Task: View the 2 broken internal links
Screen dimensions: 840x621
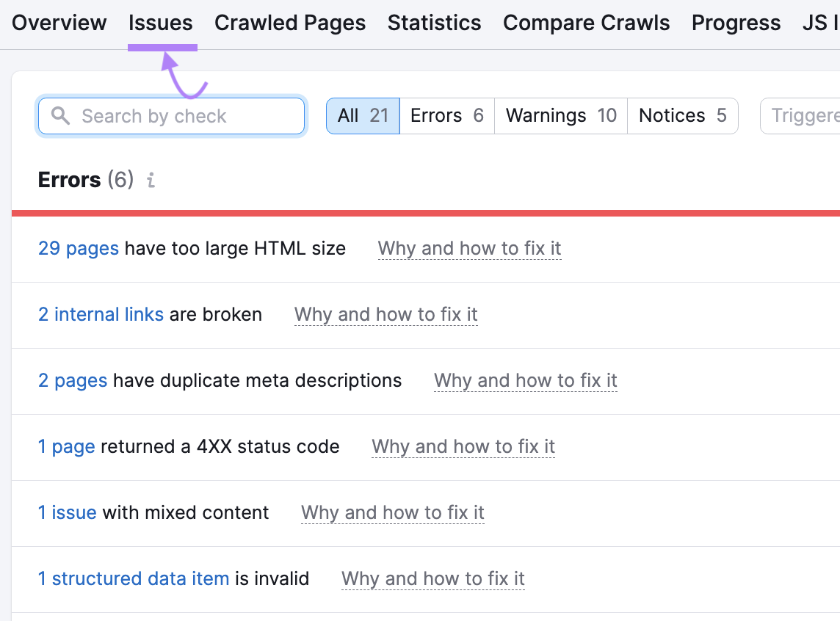Action: click(101, 314)
